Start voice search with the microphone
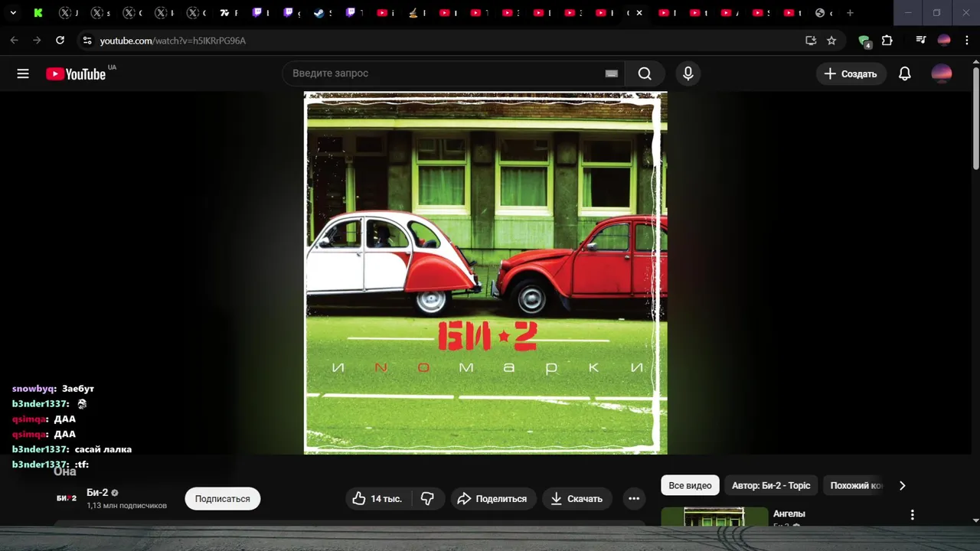The height and width of the screenshot is (551, 980). (688, 73)
